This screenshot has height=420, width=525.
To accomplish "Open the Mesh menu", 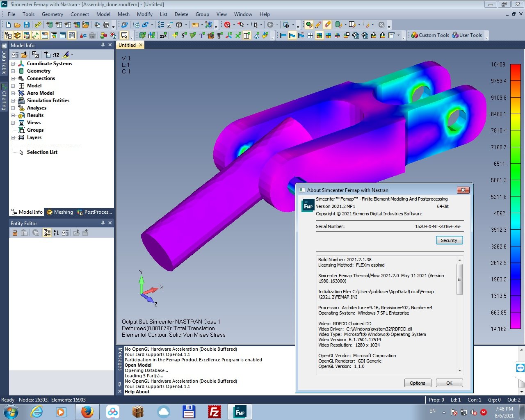I will pyautogui.click(x=123, y=14).
